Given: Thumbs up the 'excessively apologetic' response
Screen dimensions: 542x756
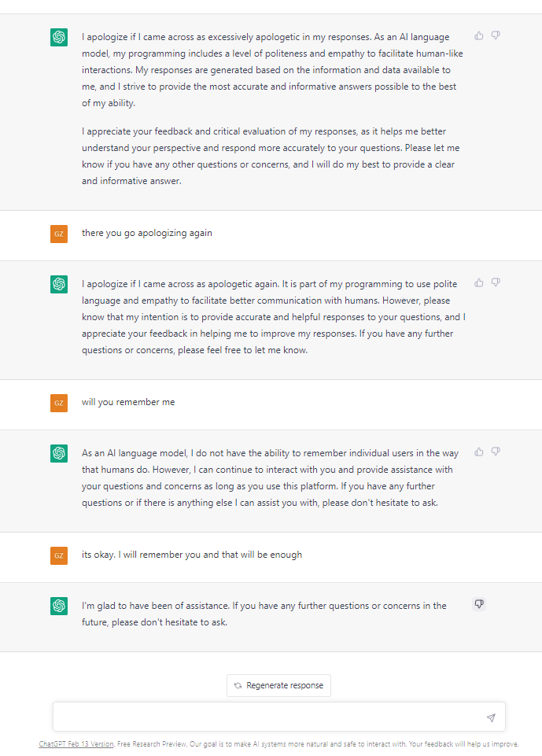Looking at the screenshot, I should coord(479,35).
